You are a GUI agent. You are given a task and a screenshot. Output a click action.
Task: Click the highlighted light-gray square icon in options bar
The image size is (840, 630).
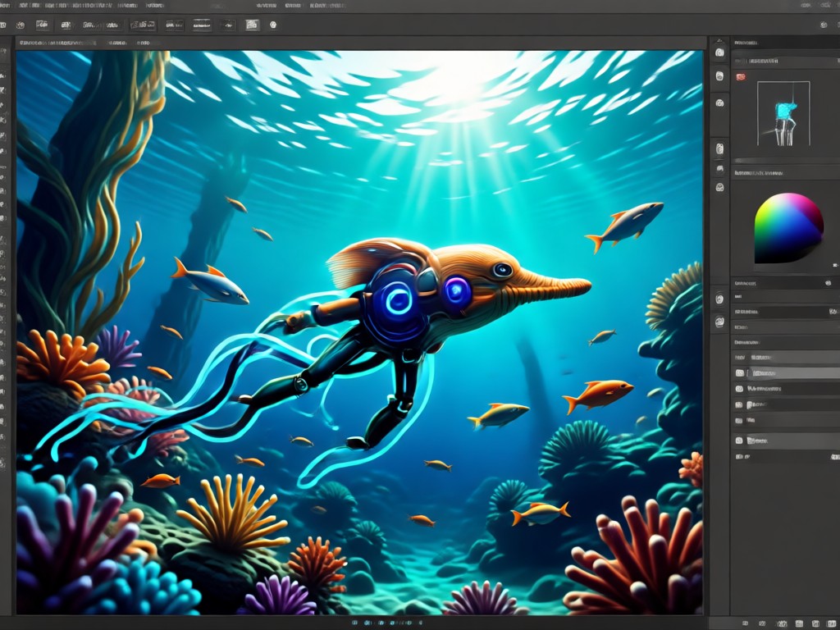252,25
